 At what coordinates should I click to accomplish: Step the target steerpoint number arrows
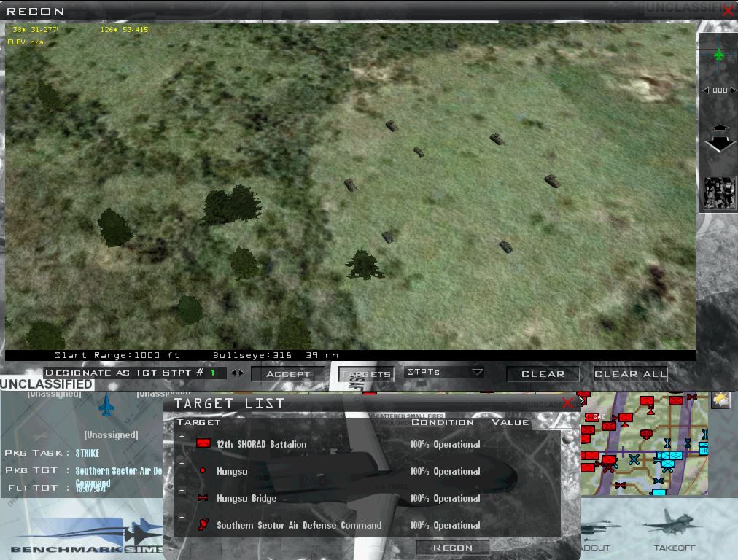(x=237, y=373)
